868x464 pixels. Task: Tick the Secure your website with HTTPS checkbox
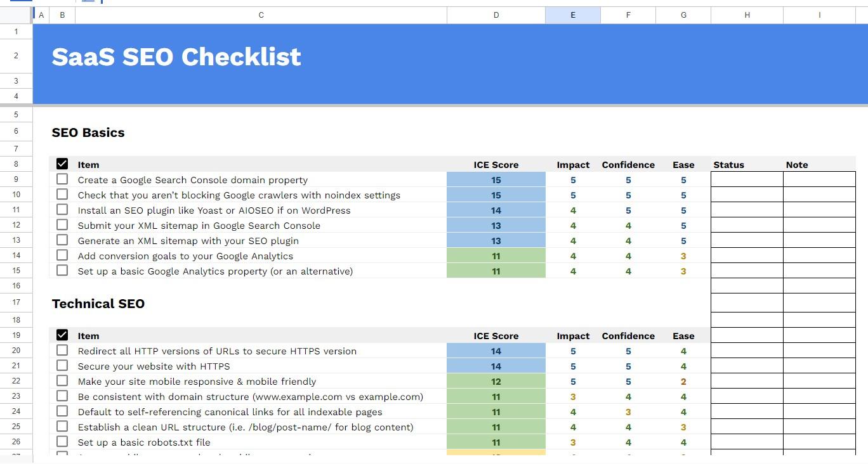tap(62, 366)
